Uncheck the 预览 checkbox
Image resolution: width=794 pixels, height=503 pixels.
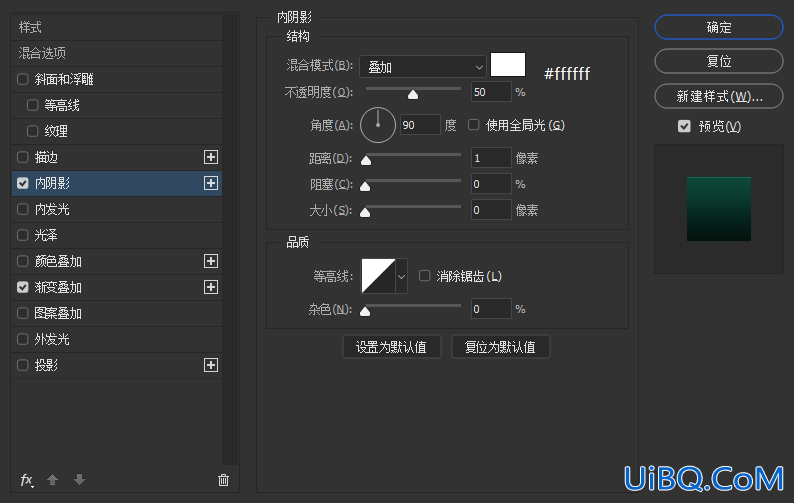[x=684, y=126]
